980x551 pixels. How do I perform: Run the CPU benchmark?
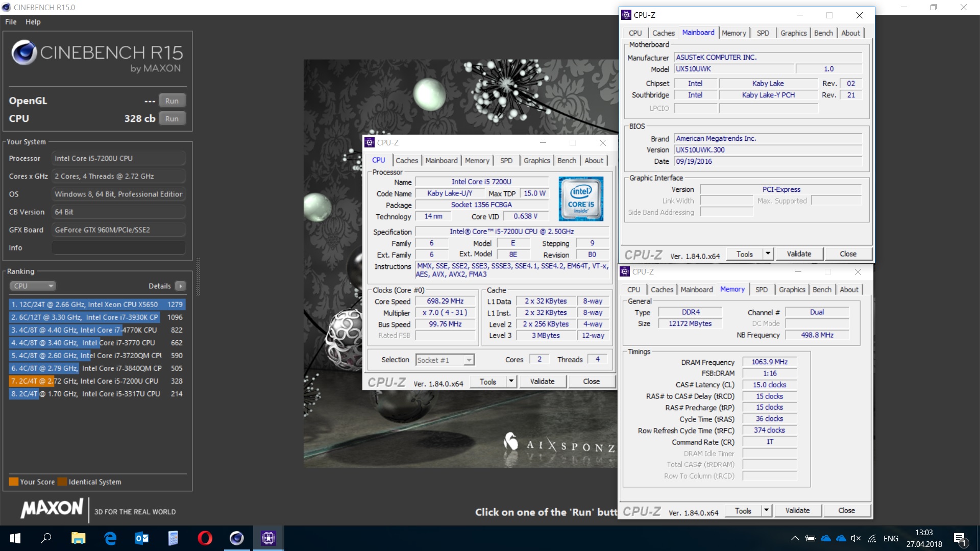pyautogui.click(x=172, y=119)
